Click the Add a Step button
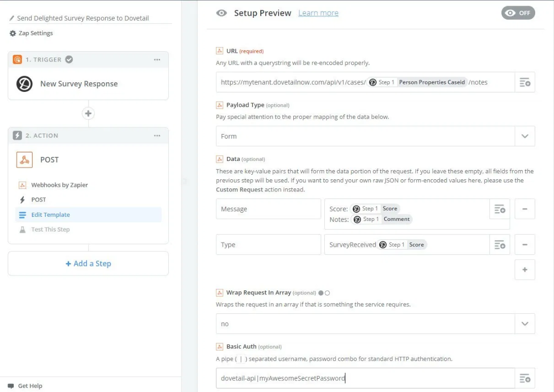 click(x=88, y=264)
